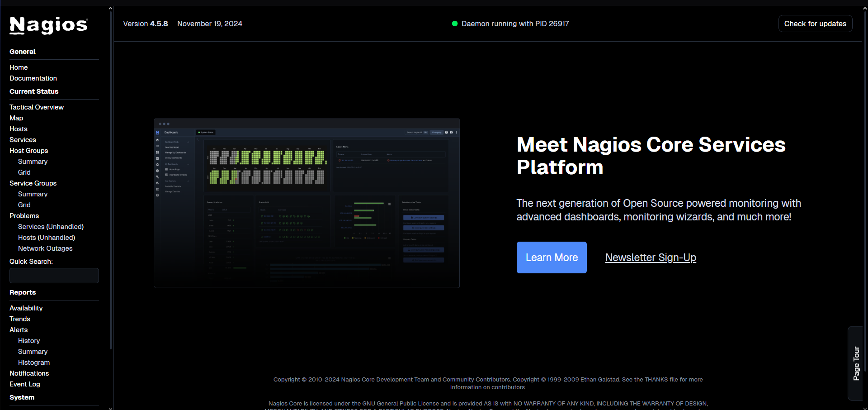
Task: Open Host Groups Summary
Action: tap(33, 161)
